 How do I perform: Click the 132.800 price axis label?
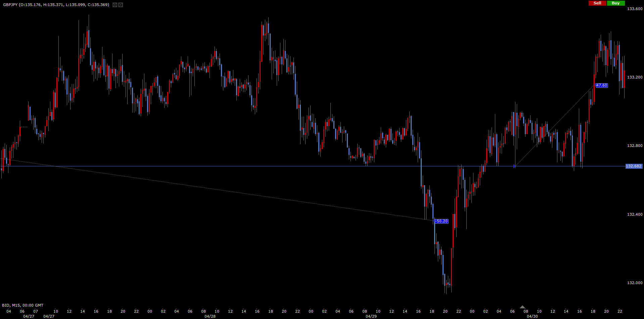point(635,146)
